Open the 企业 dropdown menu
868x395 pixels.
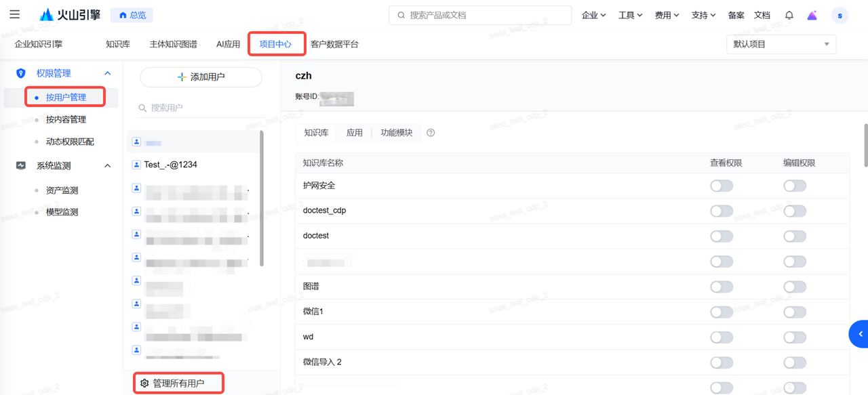(x=594, y=15)
